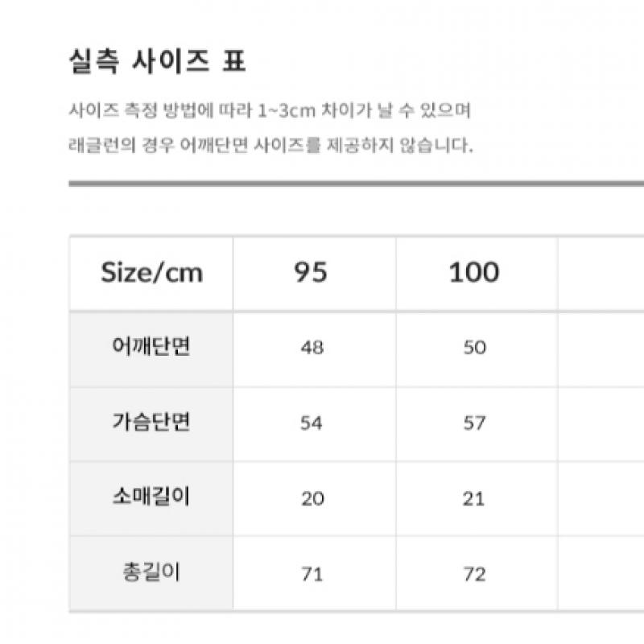Select the shoulder value 48 cell
Viewport: 644px width, 644px height.
[x=312, y=348]
